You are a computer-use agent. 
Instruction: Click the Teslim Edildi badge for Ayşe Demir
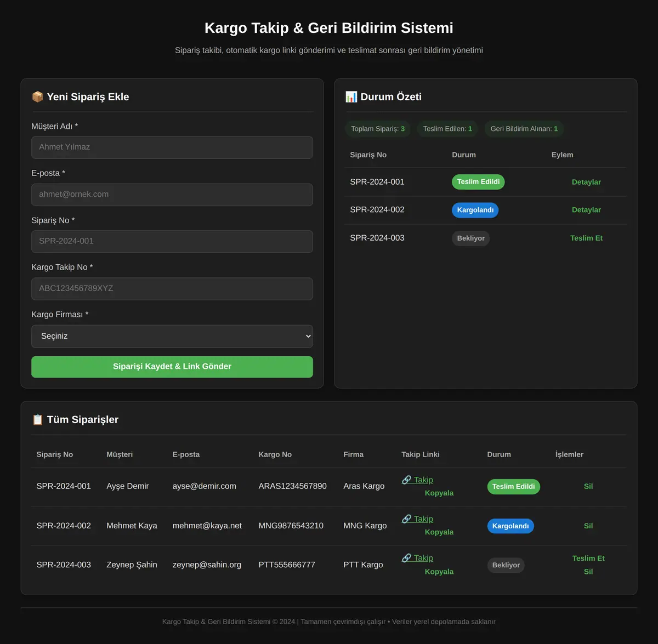point(514,487)
